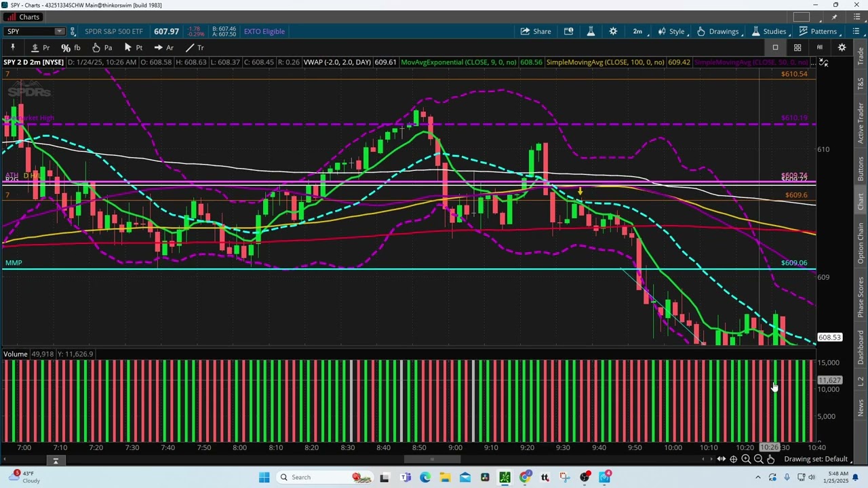Select the Trendline drawing tool
868x488 pixels.
click(x=195, y=47)
